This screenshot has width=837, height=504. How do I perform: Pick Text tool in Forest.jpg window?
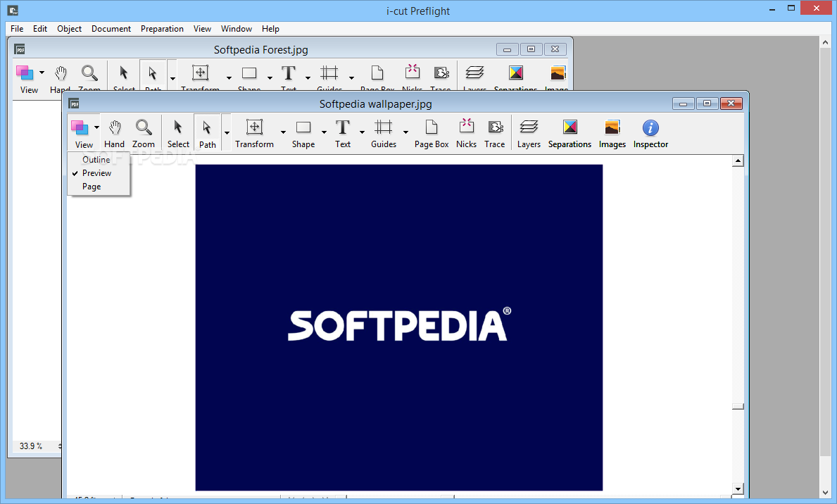click(x=288, y=78)
